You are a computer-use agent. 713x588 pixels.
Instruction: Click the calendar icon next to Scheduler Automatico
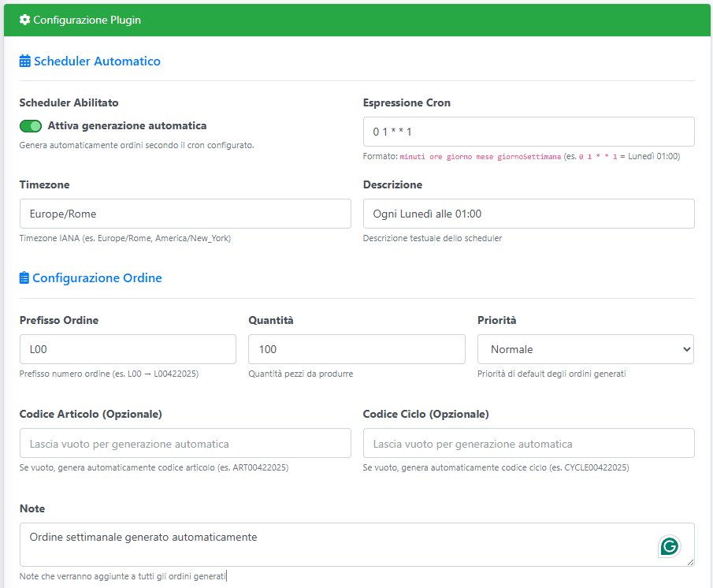pyautogui.click(x=24, y=61)
